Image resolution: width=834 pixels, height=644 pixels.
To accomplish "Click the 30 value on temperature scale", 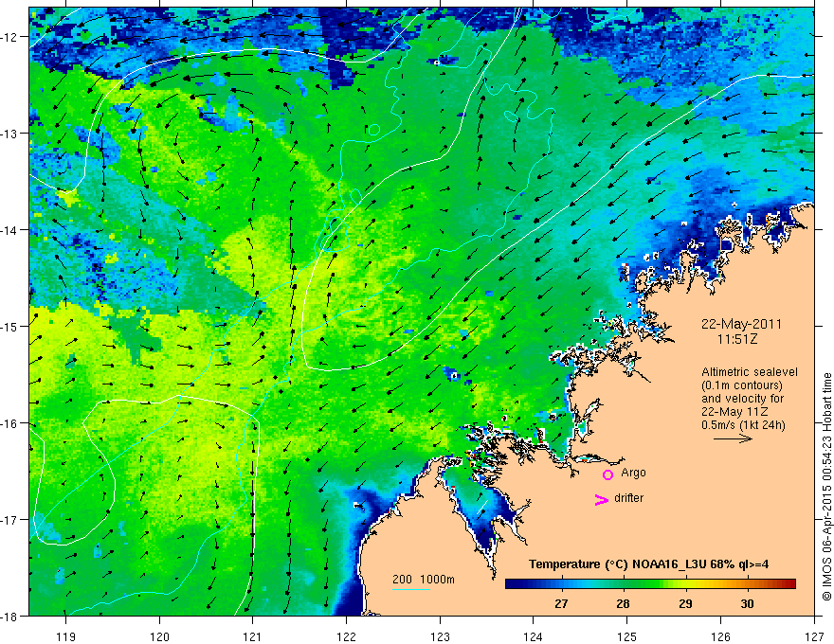I will point(748,603).
